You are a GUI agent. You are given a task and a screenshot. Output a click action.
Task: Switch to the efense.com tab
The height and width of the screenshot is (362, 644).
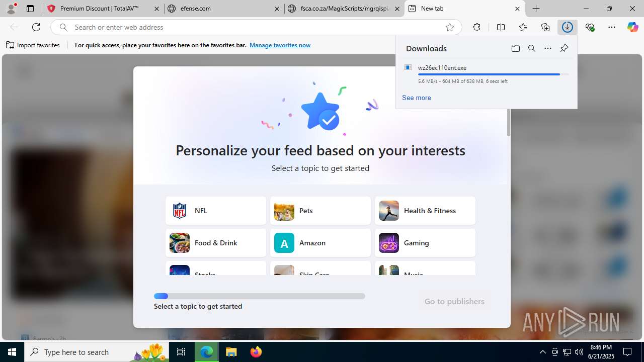tap(223, 9)
